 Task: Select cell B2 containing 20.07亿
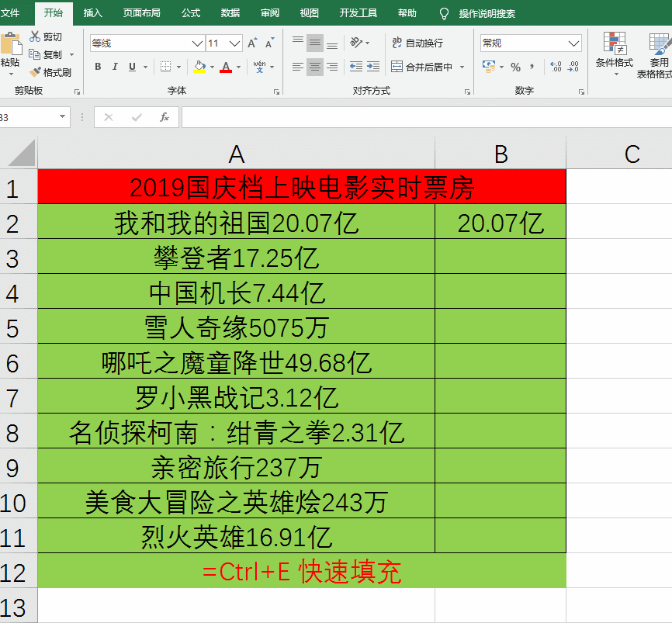pyautogui.click(x=501, y=222)
